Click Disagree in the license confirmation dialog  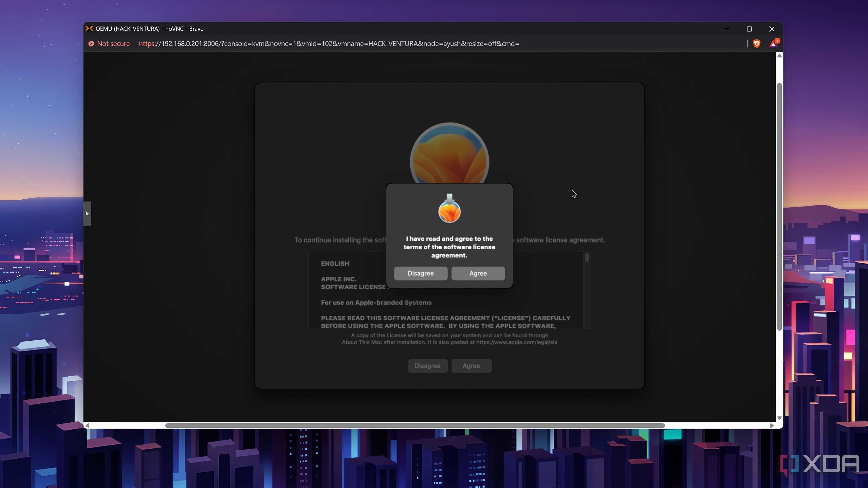(x=420, y=273)
